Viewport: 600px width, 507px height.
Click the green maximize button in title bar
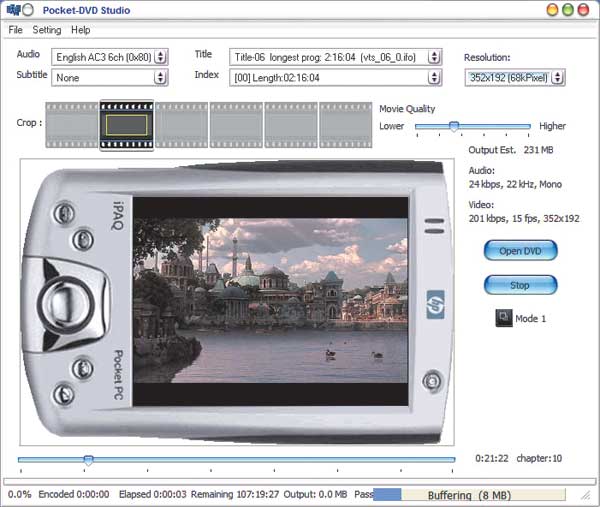point(568,10)
